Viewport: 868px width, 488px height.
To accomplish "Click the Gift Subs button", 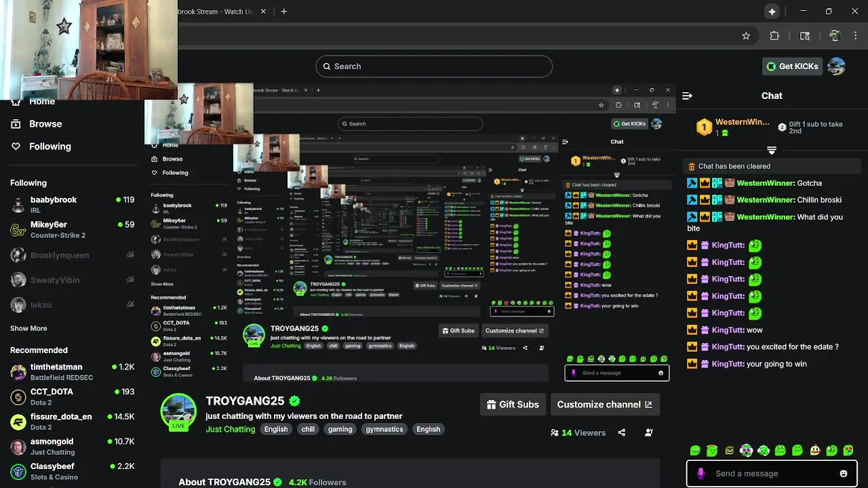I will [x=513, y=405].
